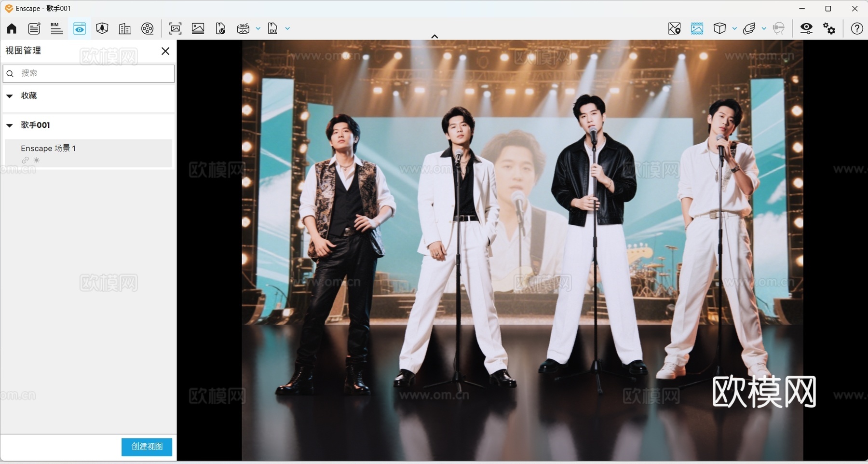Open dropdown arrow beside EXE export icon

click(x=287, y=28)
